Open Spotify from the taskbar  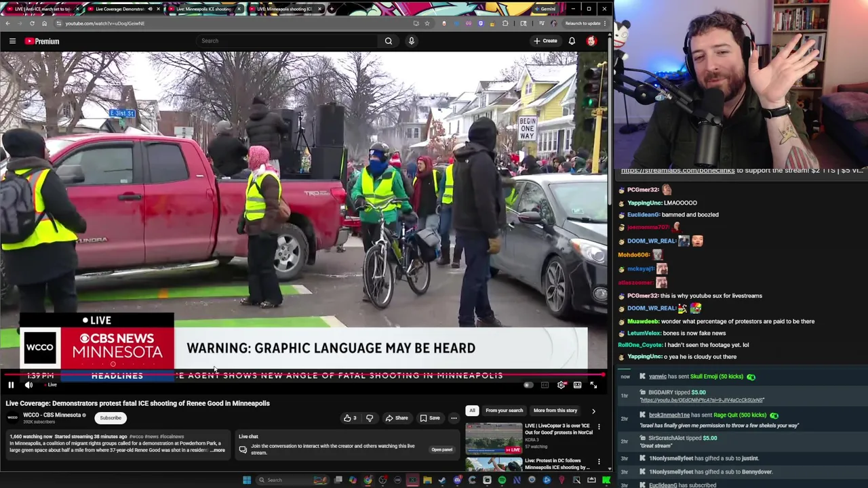502,480
